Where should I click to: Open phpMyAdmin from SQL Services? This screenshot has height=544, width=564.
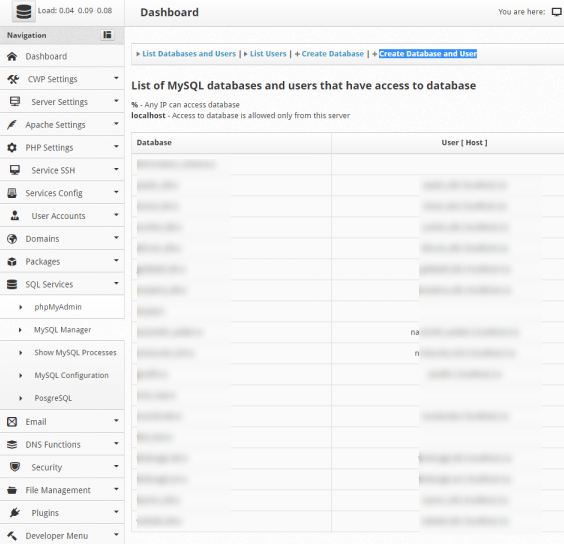[58, 307]
